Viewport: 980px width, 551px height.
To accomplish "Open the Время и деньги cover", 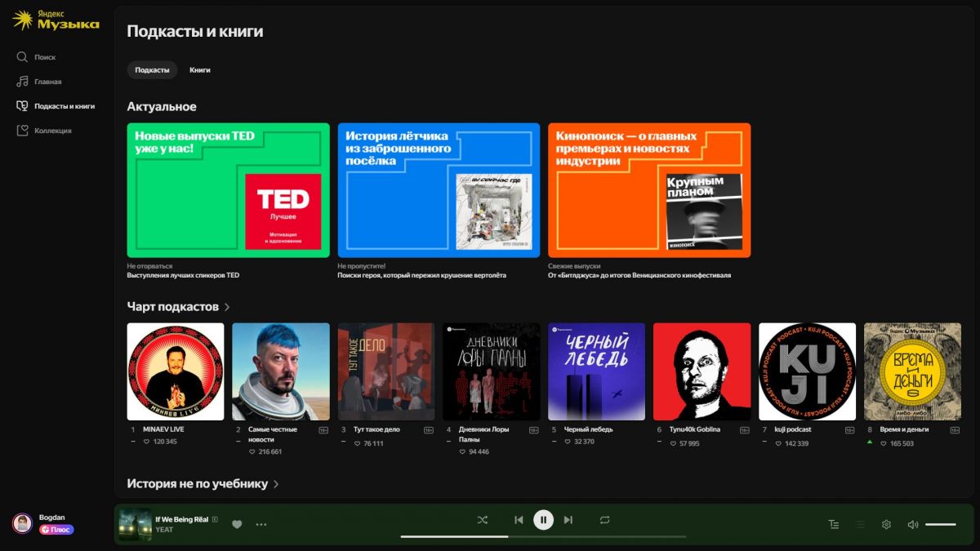I will point(913,371).
